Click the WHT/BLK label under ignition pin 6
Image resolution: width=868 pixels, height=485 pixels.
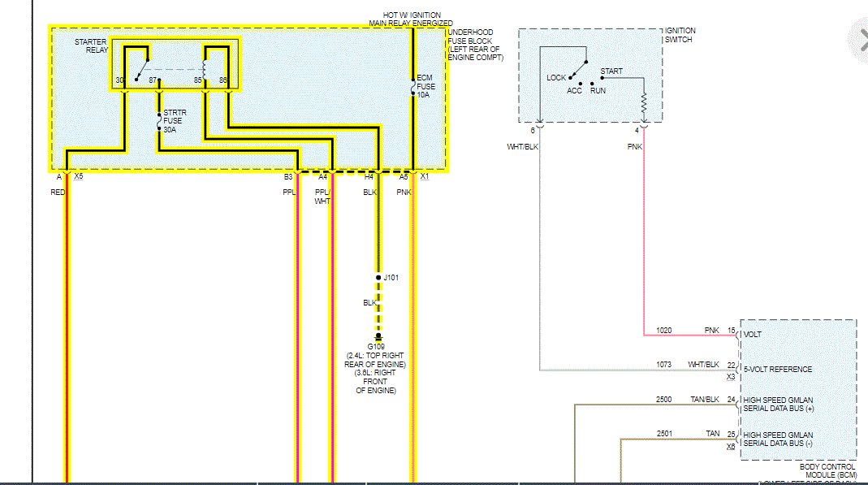point(523,147)
